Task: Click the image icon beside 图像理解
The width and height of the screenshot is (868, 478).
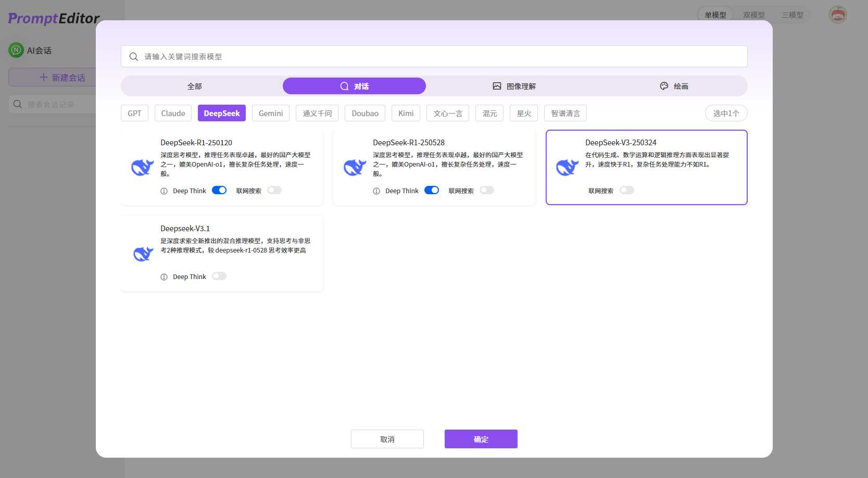Action: tap(496, 86)
